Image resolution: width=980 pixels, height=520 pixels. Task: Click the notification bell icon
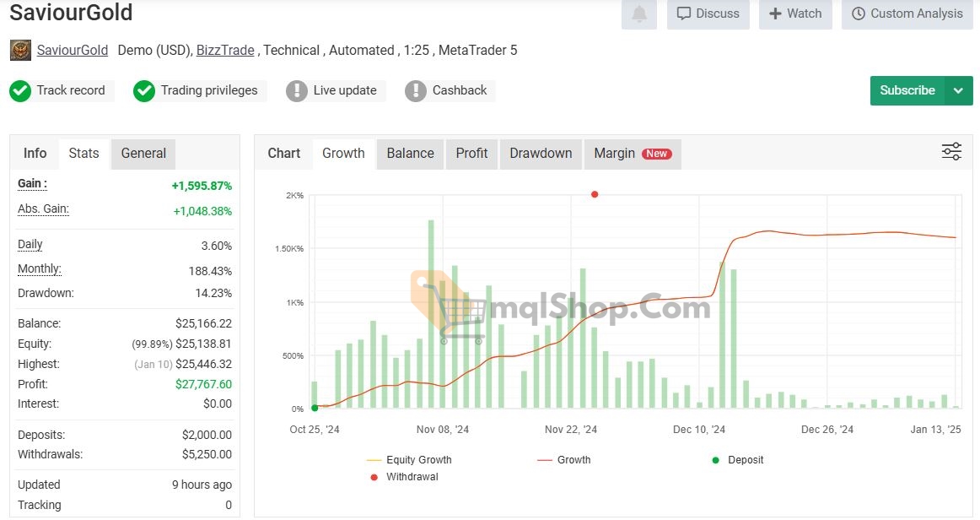pos(639,14)
